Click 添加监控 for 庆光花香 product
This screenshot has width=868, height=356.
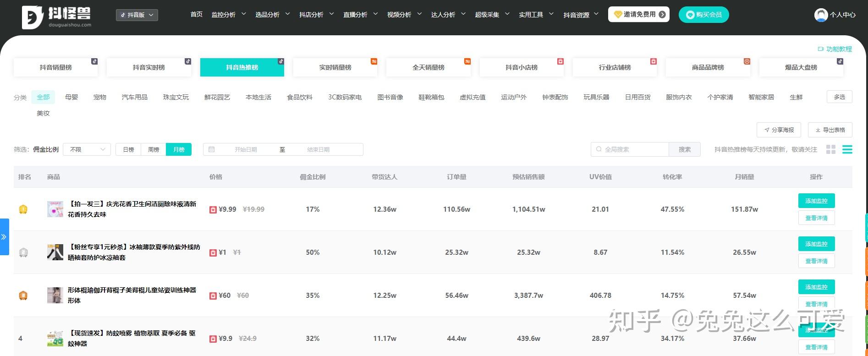click(816, 201)
